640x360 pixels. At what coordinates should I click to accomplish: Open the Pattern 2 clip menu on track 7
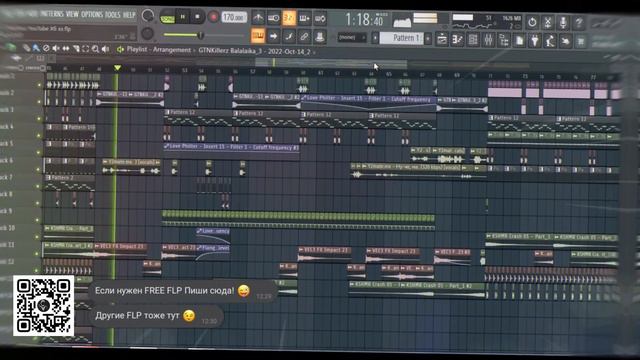click(x=48, y=178)
